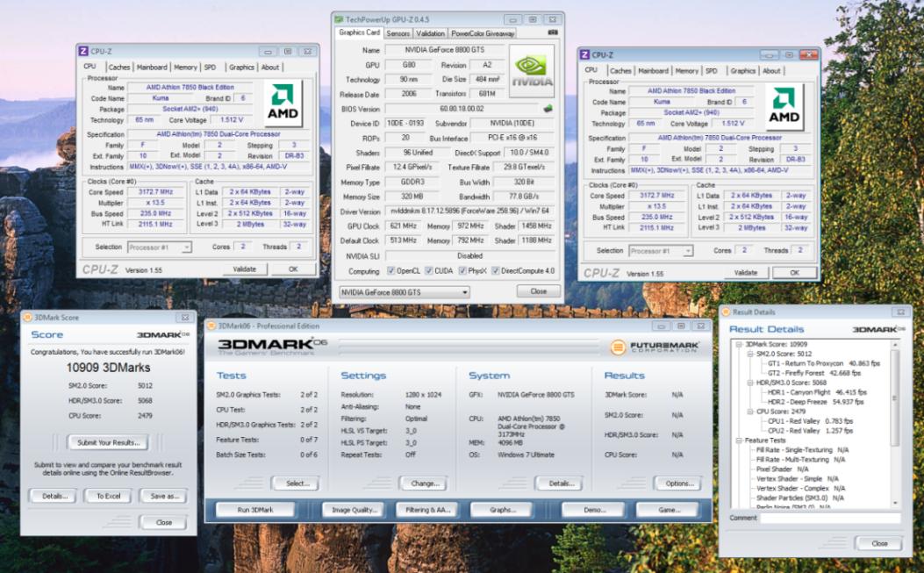
Task: Click the Demo... button
Action: point(594,510)
